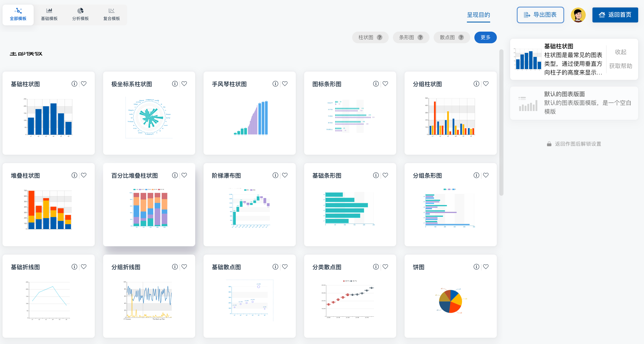
Task: Switch to the 呈现目的 tab
Action: pyautogui.click(x=478, y=15)
